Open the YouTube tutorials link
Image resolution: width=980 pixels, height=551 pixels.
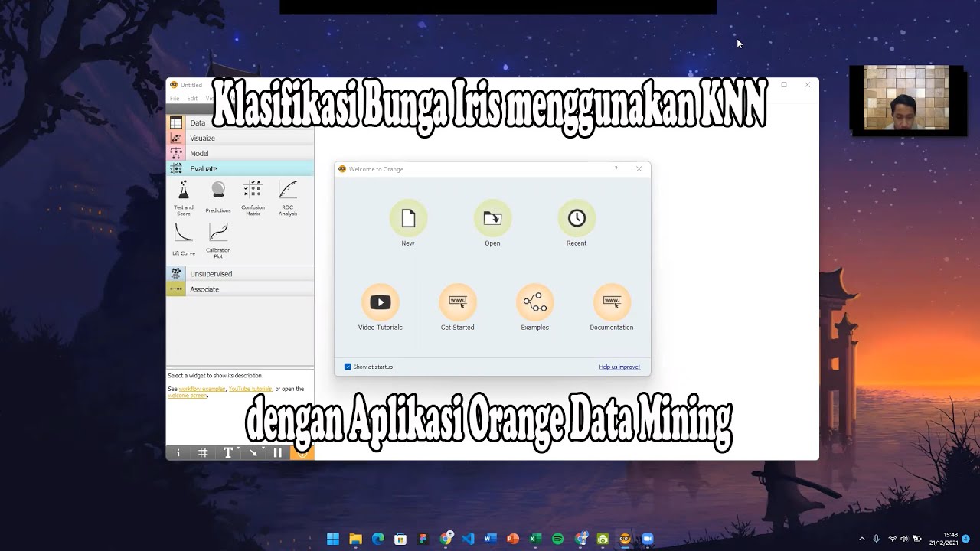point(250,389)
